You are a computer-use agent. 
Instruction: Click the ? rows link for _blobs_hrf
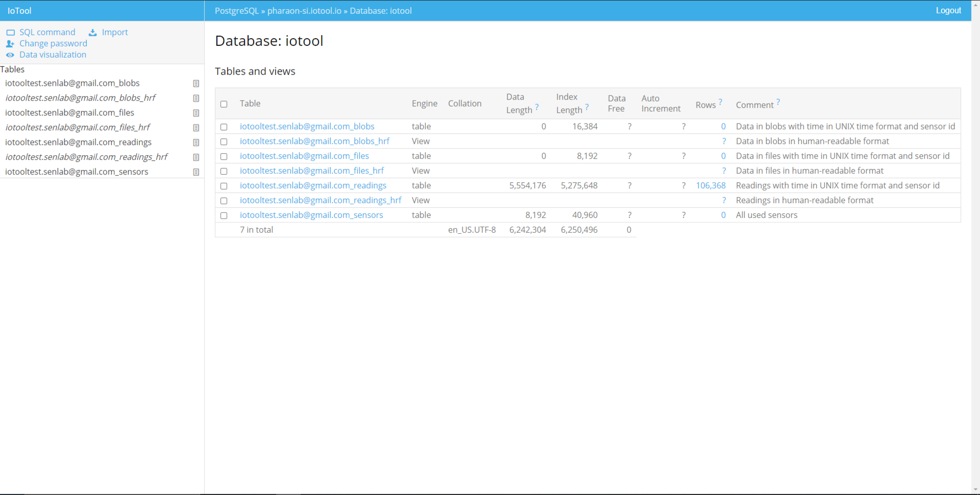(x=724, y=141)
